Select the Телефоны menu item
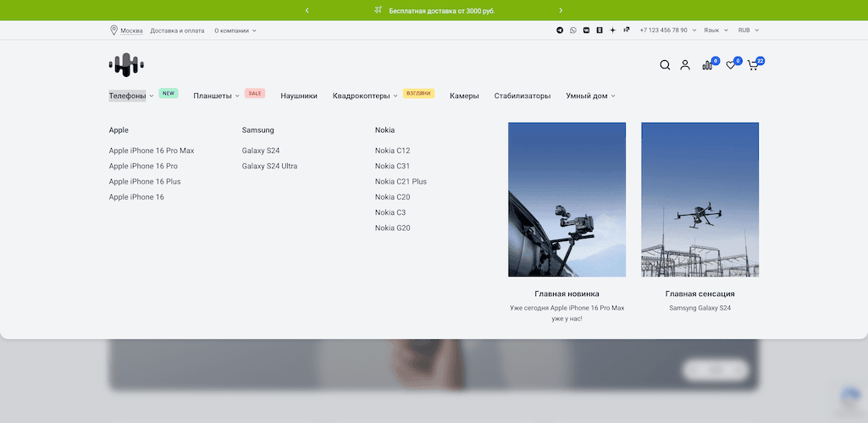Image resolution: width=868 pixels, height=423 pixels. (127, 96)
